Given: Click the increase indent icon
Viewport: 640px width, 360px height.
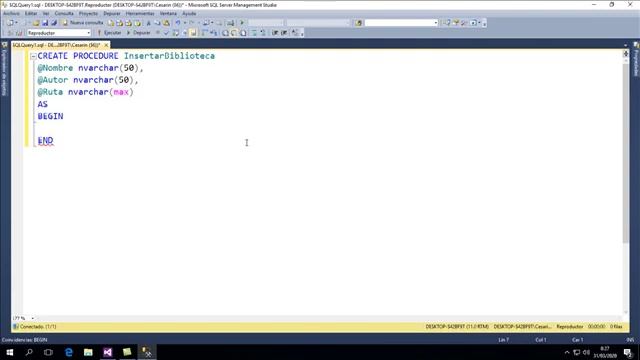Looking at the screenshot, I should pos(284,33).
